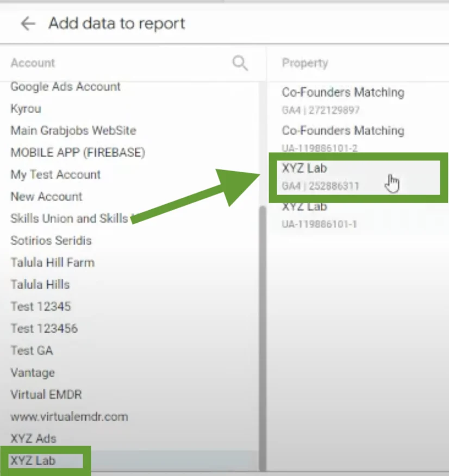Choose the Talula Hills account
Image resolution: width=449 pixels, height=476 pixels.
point(40,285)
